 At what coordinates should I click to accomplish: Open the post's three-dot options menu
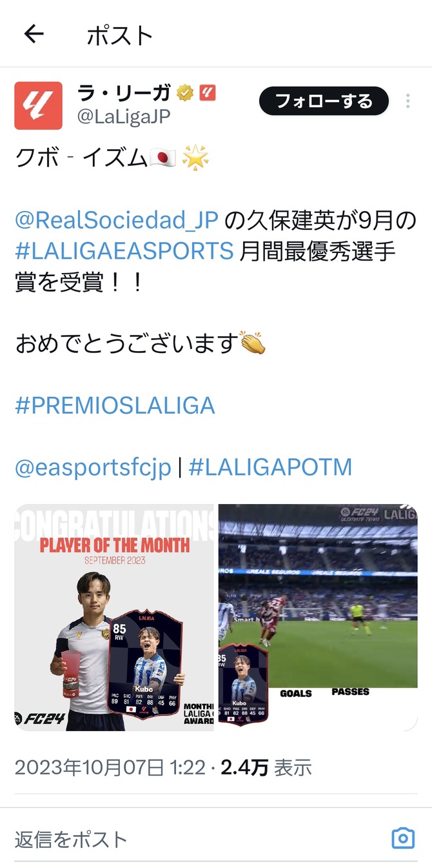click(x=407, y=101)
